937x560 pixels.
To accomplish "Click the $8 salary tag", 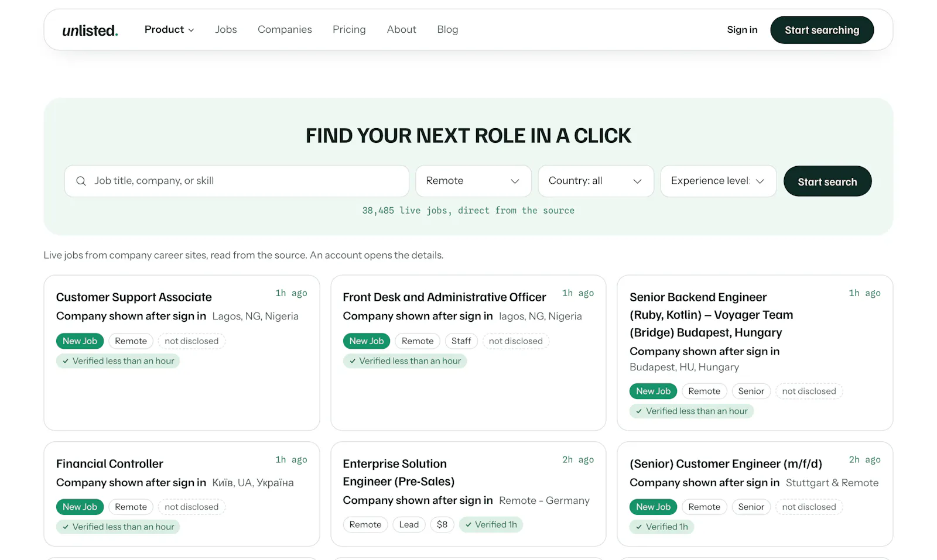I will pyautogui.click(x=442, y=525).
